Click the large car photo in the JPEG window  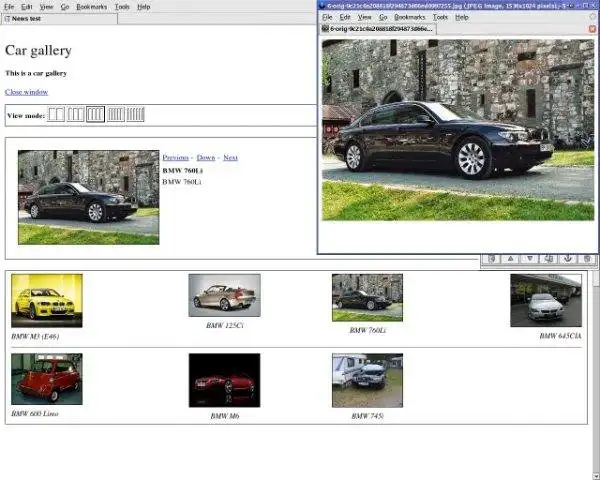coord(458,130)
